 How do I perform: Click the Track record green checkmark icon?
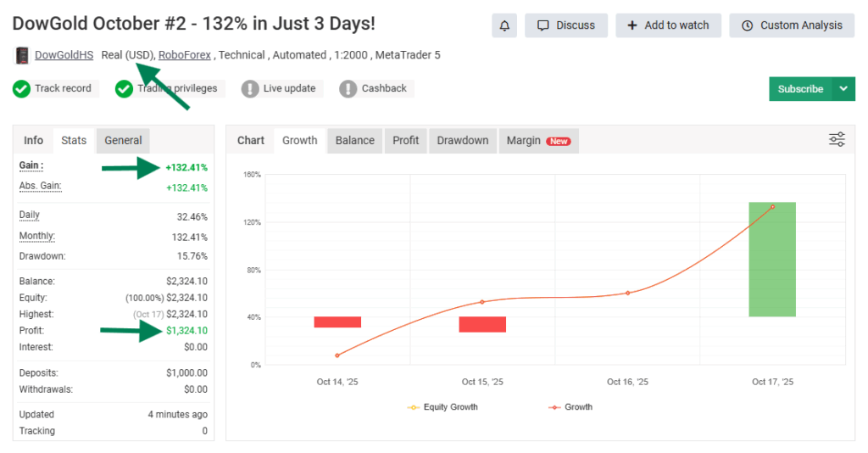point(22,88)
